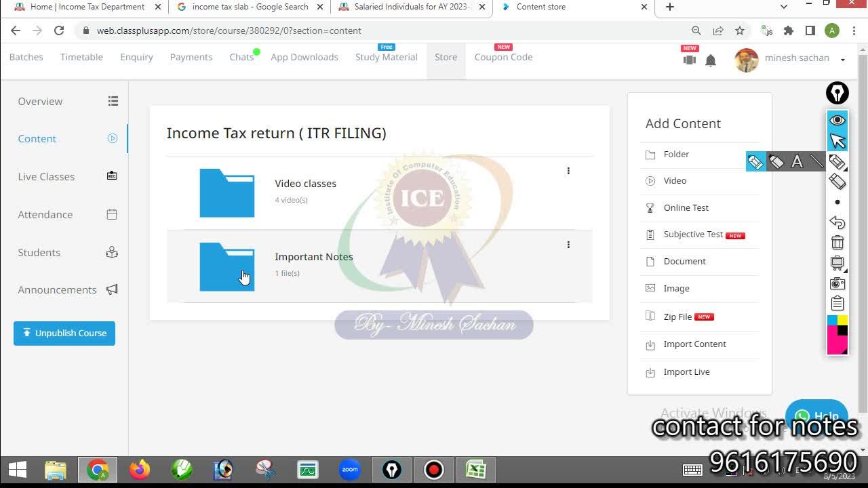868x488 pixels.
Task: Toggle the cursor arrow mode in the annotation toolbar
Action: click(837, 141)
